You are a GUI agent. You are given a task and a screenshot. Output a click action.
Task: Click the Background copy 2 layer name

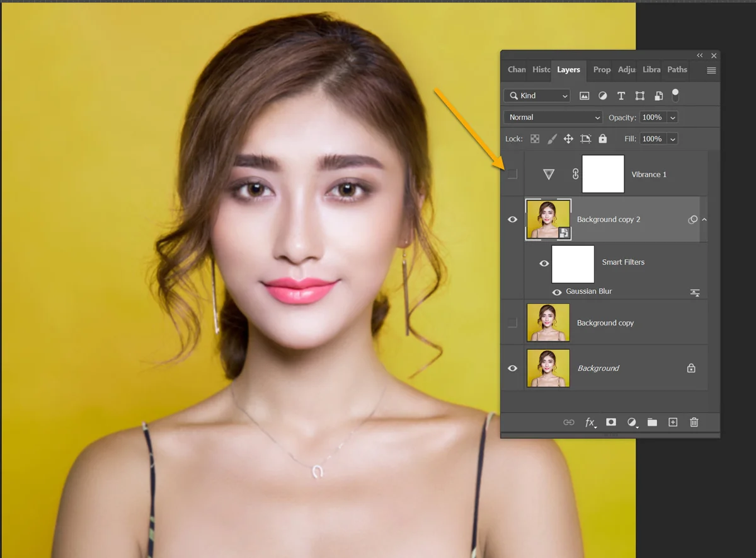(609, 219)
